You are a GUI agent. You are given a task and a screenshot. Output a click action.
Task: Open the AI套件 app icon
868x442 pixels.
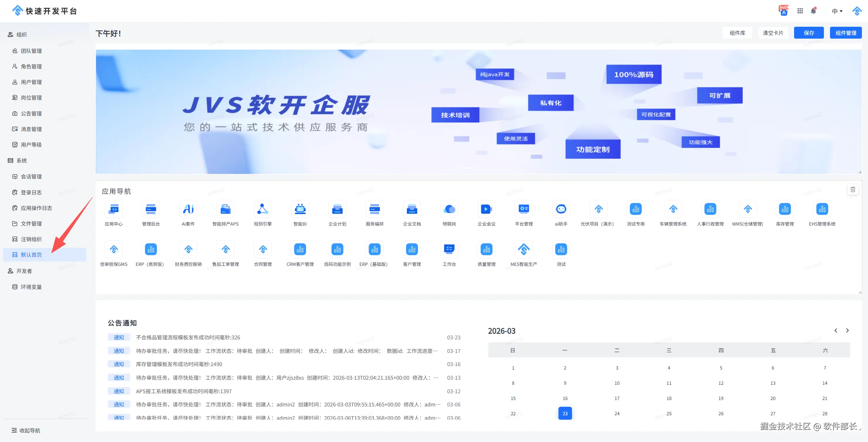188,209
